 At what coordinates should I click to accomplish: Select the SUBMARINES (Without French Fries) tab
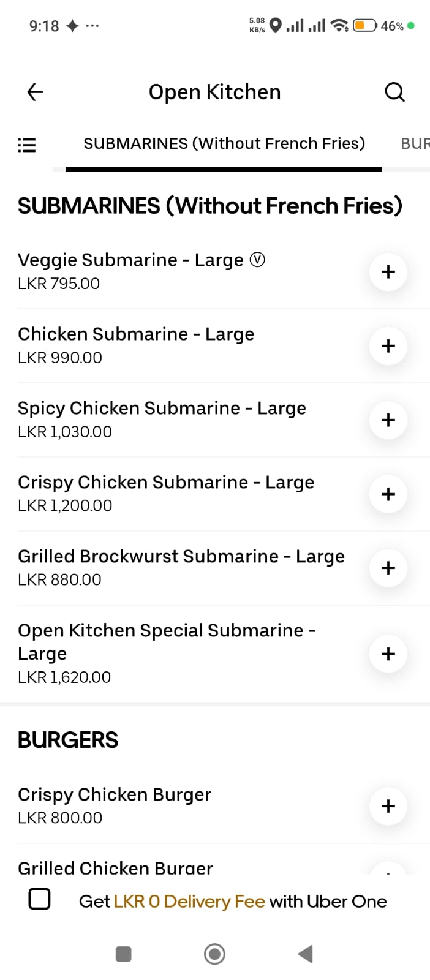[x=224, y=143]
